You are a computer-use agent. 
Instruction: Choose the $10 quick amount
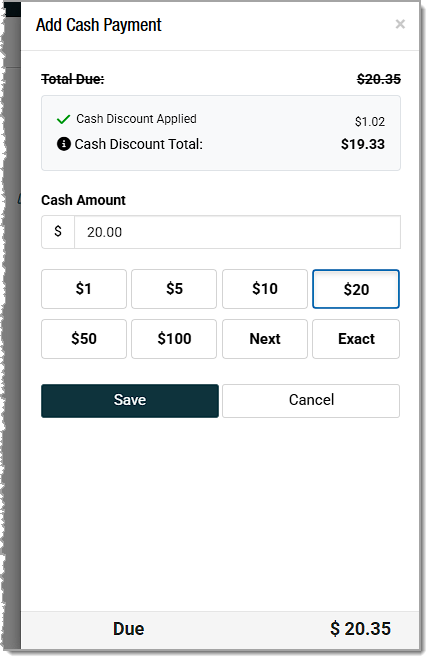coord(265,289)
